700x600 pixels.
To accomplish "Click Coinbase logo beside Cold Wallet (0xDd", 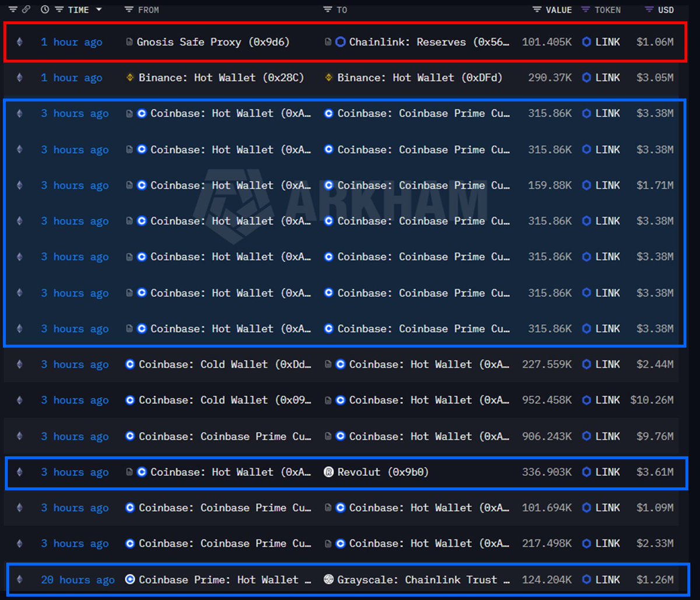I will click(x=130, y=364).
